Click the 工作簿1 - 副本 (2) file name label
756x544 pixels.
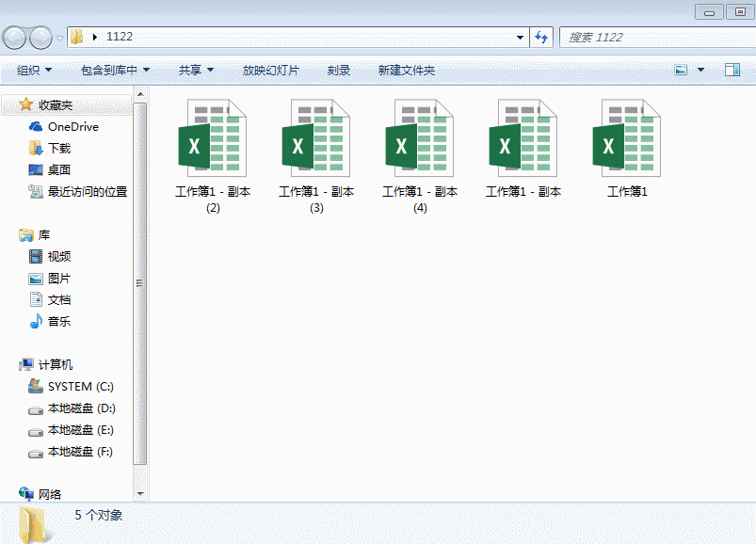(x=213, y=200)
